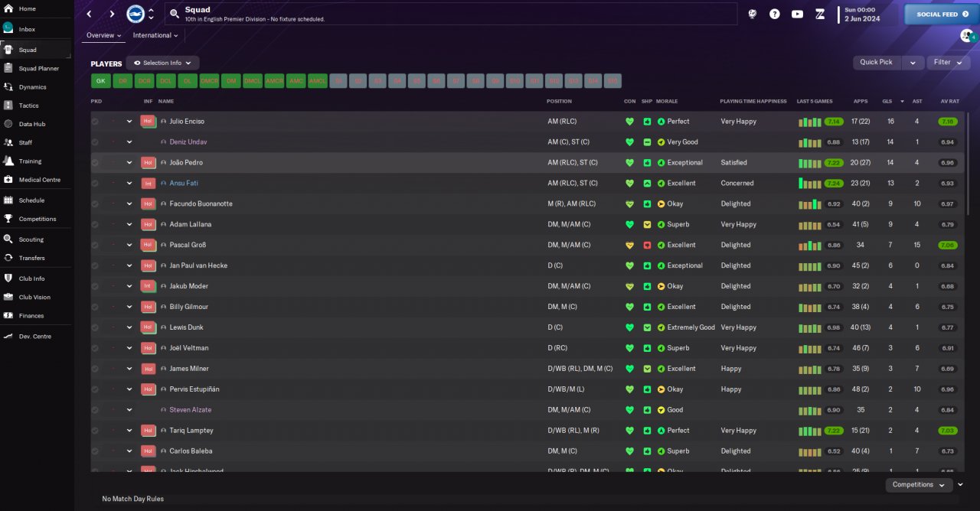Click Julio Enciso's Hol status badge
980x511 pixels.
point(148,121)
